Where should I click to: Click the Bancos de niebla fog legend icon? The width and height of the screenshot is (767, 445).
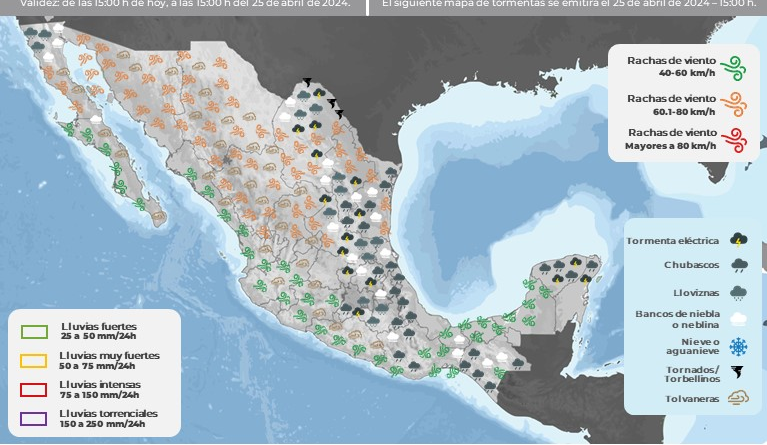(738, 319)
